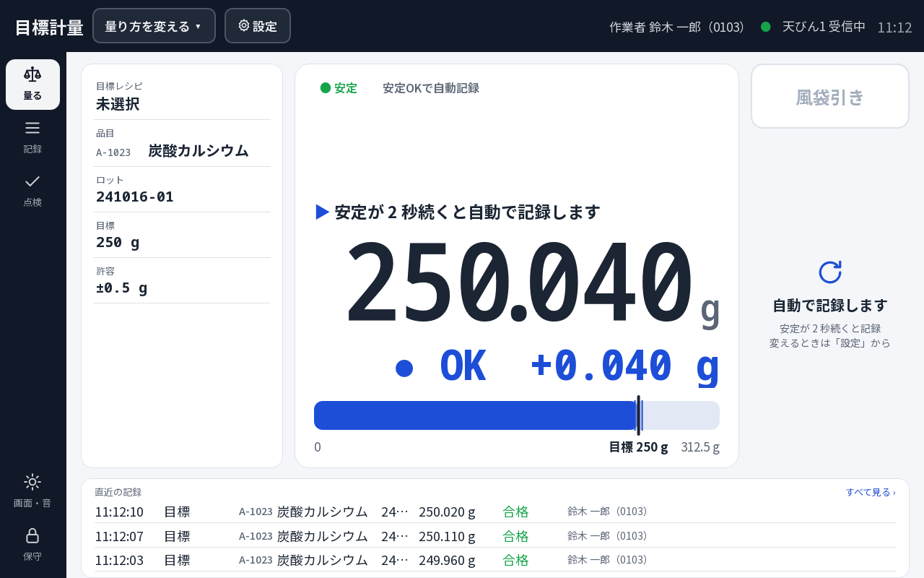924x578 pixels.
Task: Open the 保守 lock maintenance icon
Action: 32,545
